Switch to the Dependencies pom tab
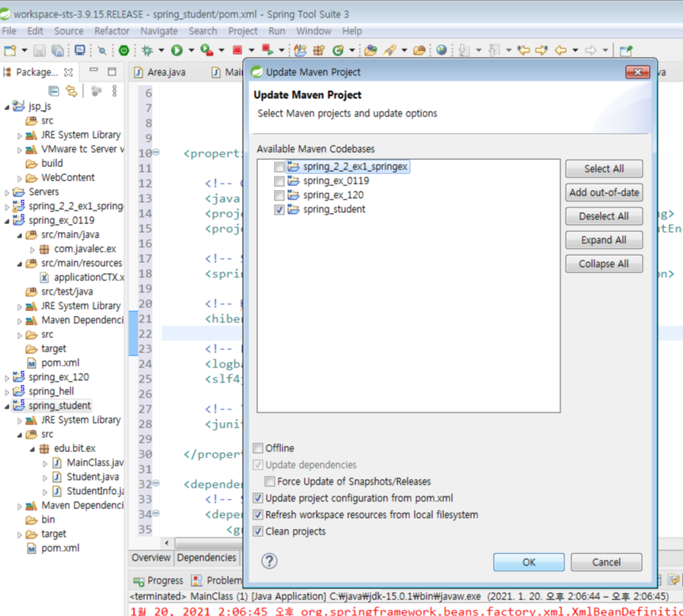Screen dimensions: 683x616 [x=207, y=557]
